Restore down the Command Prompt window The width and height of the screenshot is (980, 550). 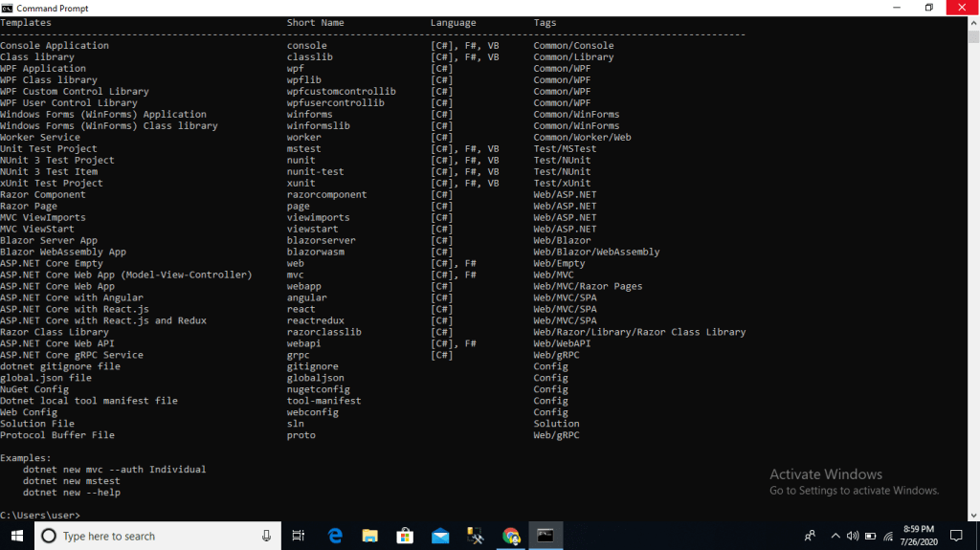click(x=928, y=8)
